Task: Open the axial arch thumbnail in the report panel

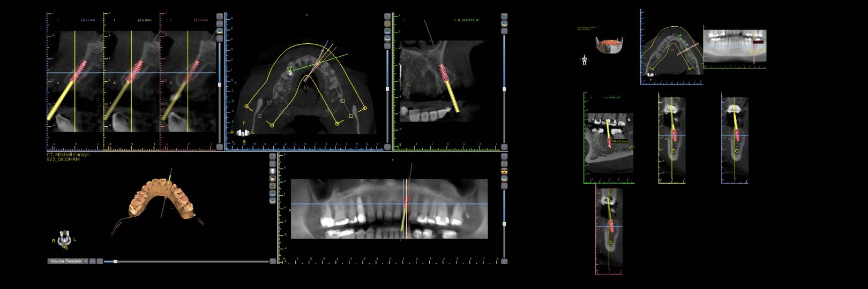Action: pos(671,47)
